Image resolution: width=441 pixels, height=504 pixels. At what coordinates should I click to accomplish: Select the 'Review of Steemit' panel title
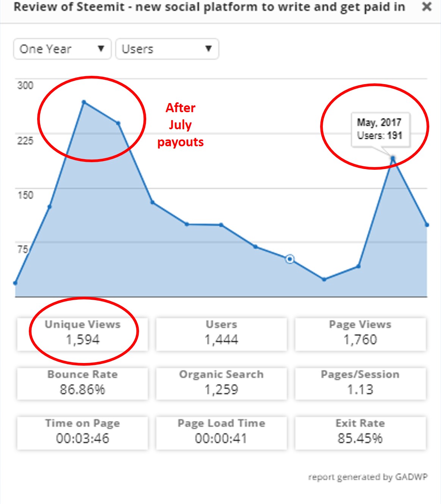[210, 7]
